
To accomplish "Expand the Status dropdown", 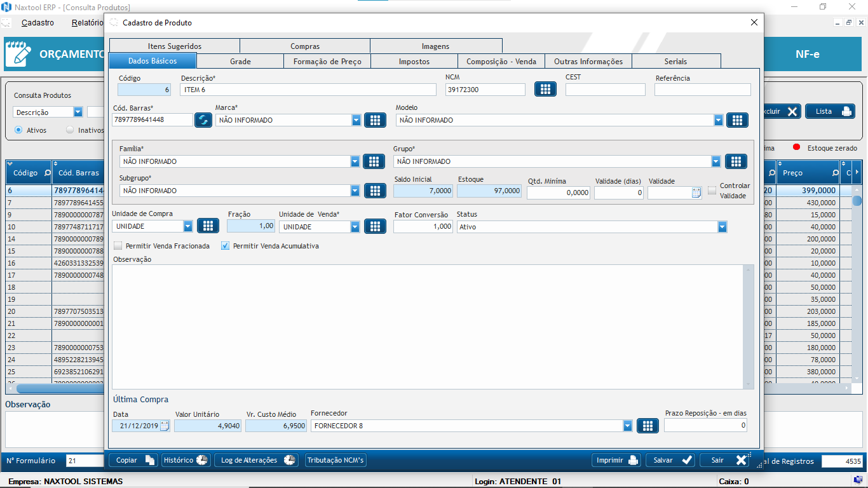I will tap(722, 227).
